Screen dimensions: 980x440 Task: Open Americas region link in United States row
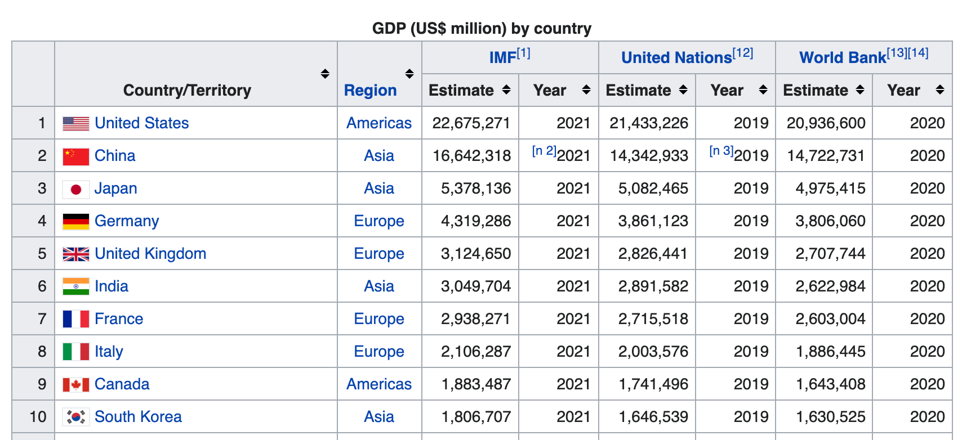pyautogui.click(x=379, y=123)
